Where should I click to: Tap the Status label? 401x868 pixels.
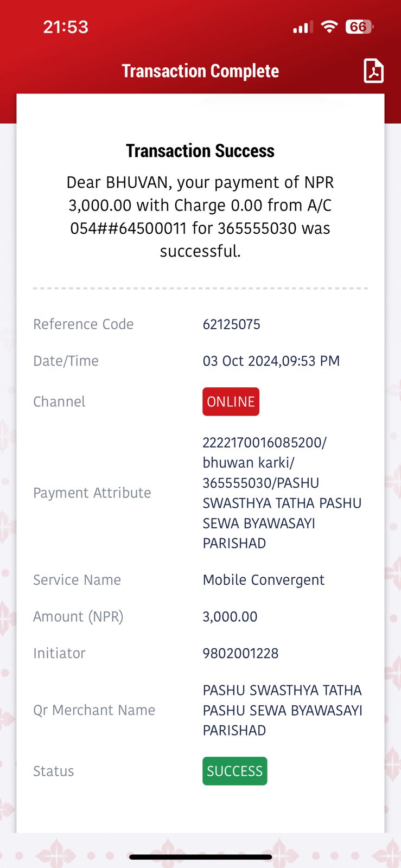pos(53,771)
